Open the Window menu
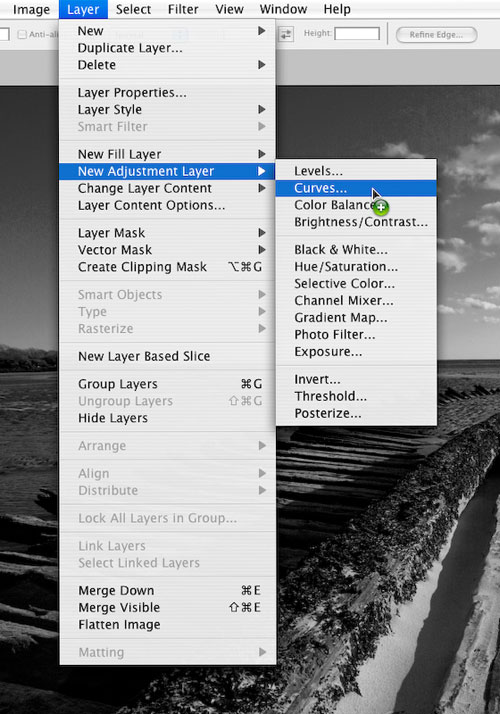500x714 pixels. tap(283, 9)
